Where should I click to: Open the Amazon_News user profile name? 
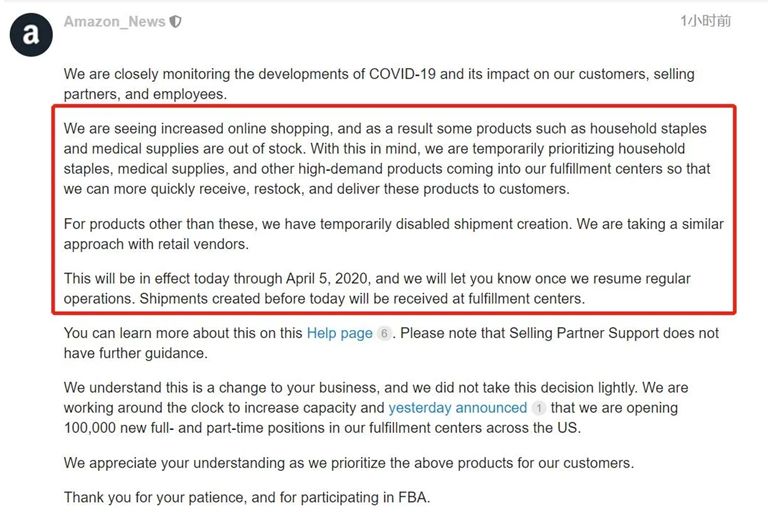click(x=114, y=21)
